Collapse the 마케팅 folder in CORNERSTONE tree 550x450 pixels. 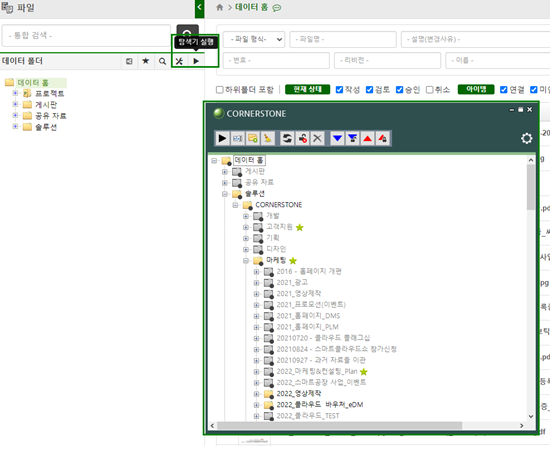click(x=246, y=260)
